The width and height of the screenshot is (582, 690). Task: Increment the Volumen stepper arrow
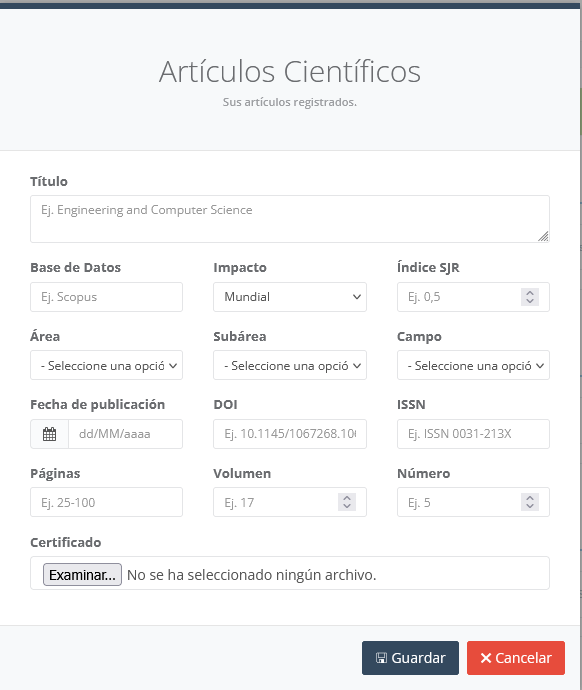(347, 498)
